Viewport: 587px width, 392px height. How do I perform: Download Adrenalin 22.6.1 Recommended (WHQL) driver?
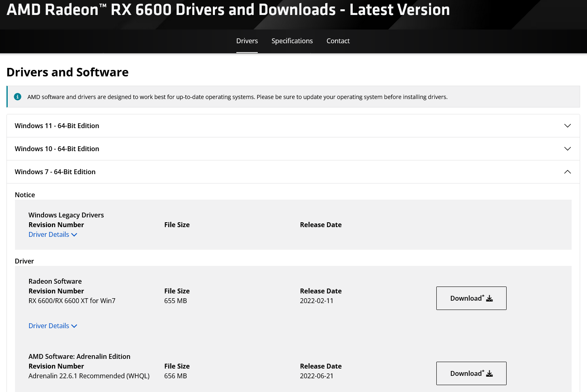471,373
